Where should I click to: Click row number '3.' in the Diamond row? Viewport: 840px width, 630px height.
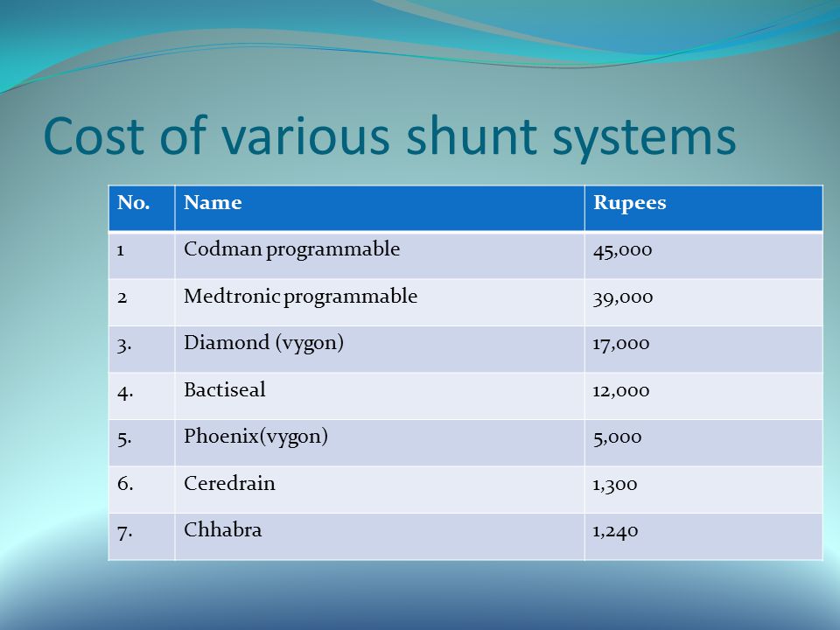click(x=142, y=349)
